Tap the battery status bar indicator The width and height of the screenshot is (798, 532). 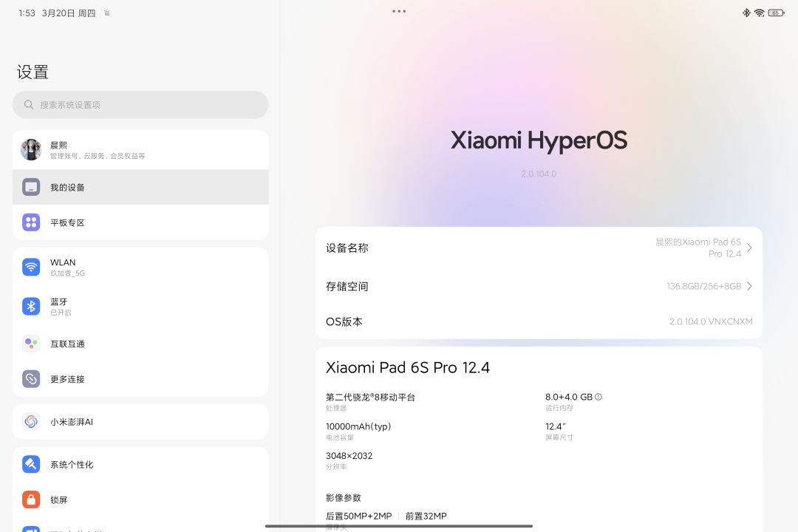[x=776, y=13]
